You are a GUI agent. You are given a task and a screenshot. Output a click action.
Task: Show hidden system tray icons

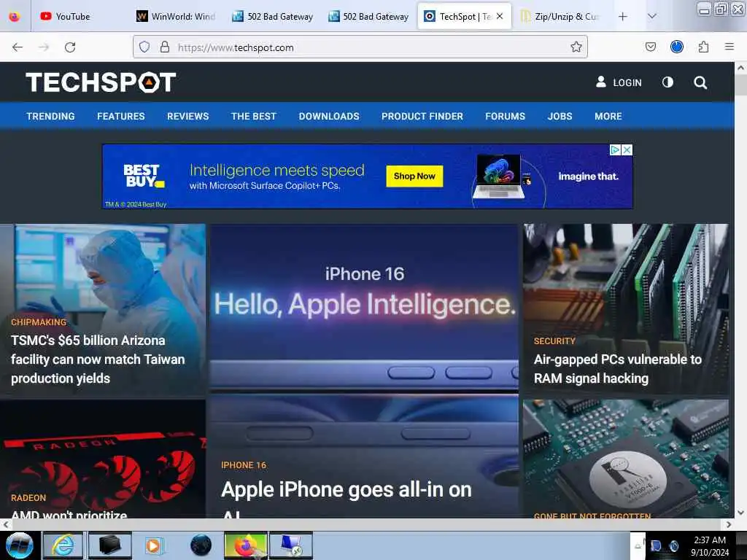(638, 546)
